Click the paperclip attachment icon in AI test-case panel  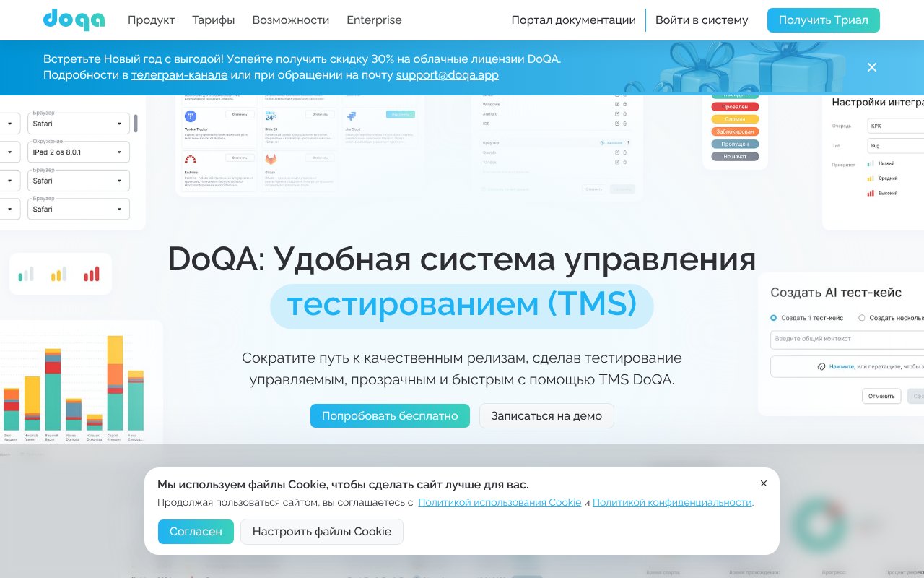coord(821,366)
